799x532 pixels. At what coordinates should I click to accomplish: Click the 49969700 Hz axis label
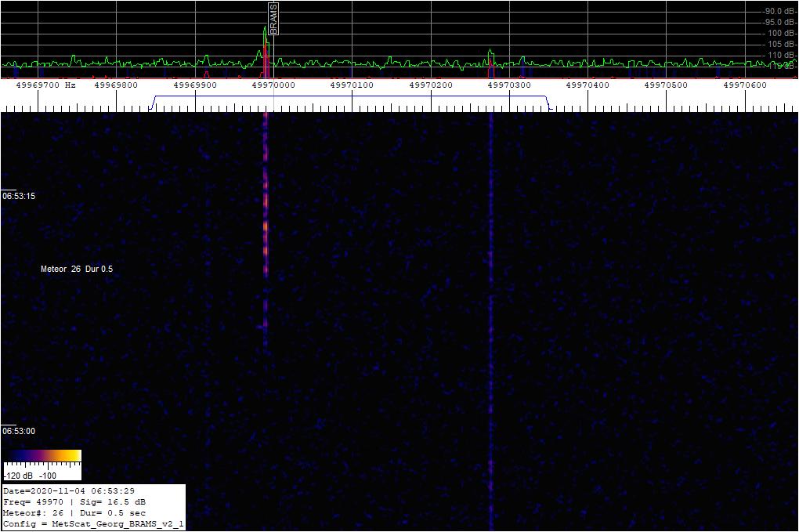46,85
